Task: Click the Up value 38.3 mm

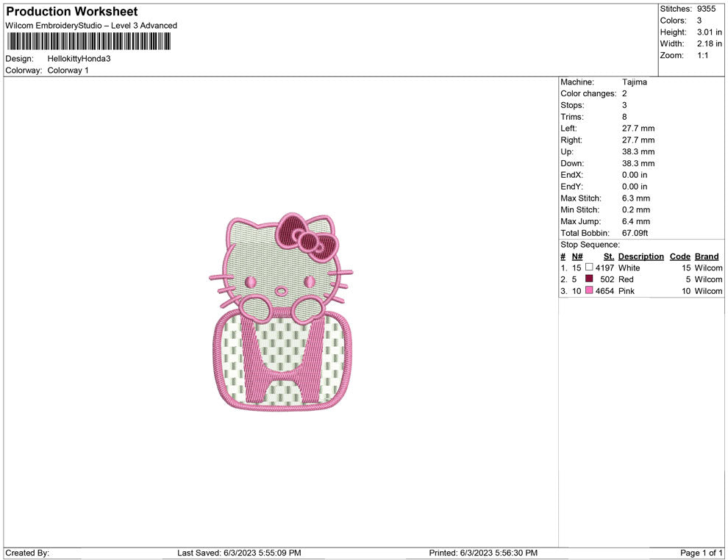Action: 638,151
